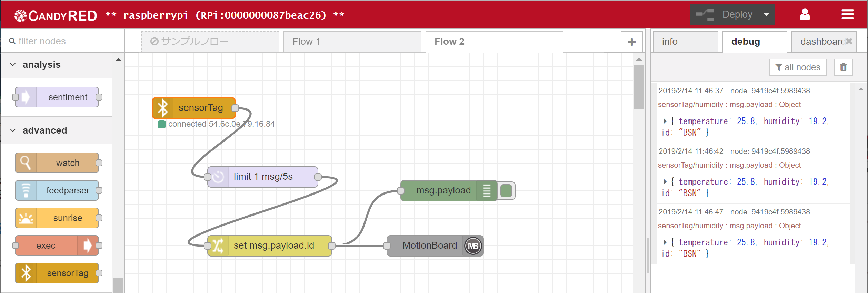The height and width of the screenshot is (293, 868).
Task: Click the sentiment node arrow icon
Action: (x=26, y=97)
